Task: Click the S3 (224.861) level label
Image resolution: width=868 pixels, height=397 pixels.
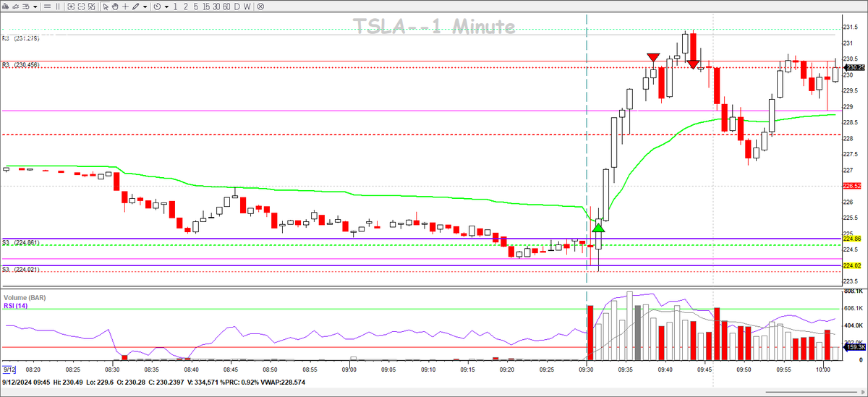Action: [20, 242]
